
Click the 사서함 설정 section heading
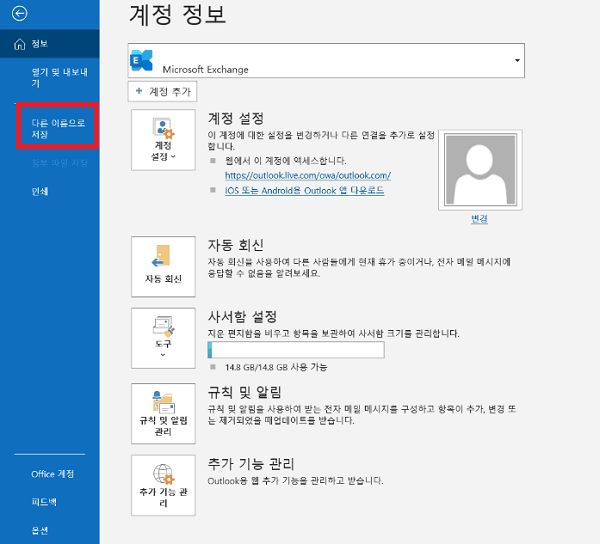[x=242, y=317]
